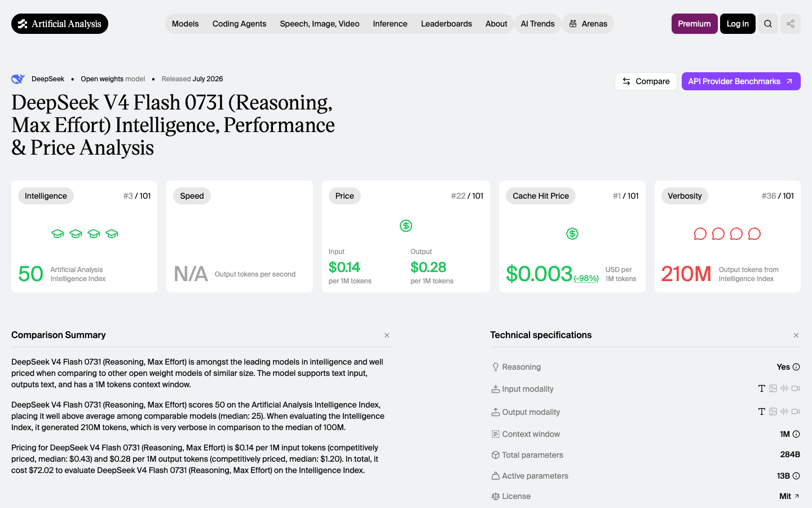This screenshot has width=812, height=508.
Task: Open the Artificial Analysis home logo
Action: pyautogui.click(x=60, y=24)
